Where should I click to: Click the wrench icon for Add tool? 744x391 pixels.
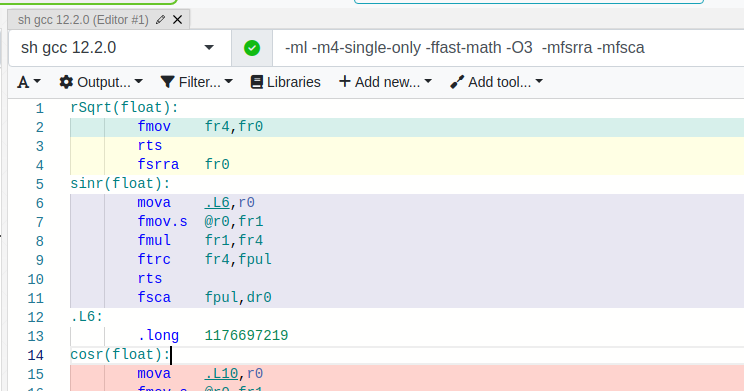[x=457, y=82]
